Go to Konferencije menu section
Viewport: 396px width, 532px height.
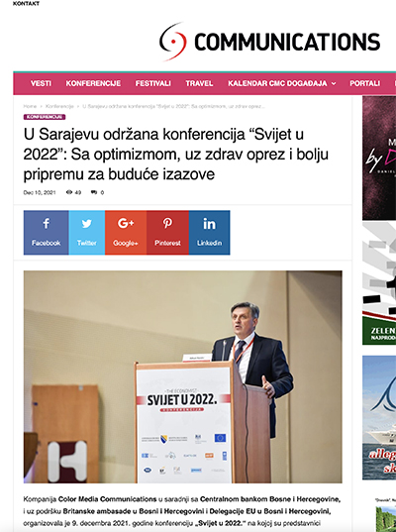click(93, 83)
